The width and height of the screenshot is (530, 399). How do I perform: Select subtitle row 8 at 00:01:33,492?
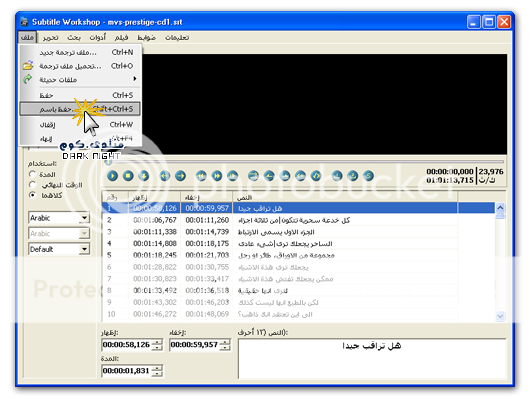(x=298, y=290)
